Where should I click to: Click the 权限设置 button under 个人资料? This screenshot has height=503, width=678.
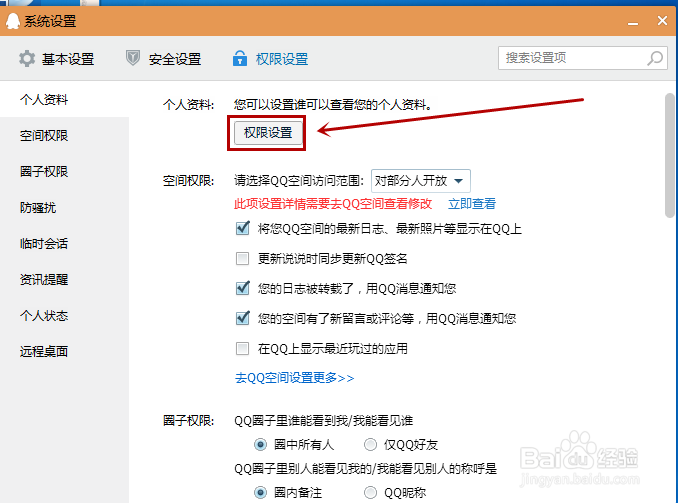pos(268,132)
